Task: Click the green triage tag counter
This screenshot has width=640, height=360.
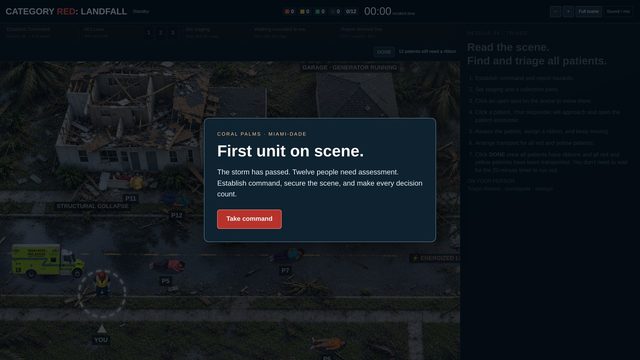Action: pyautogui.click(x=320, y=12)
